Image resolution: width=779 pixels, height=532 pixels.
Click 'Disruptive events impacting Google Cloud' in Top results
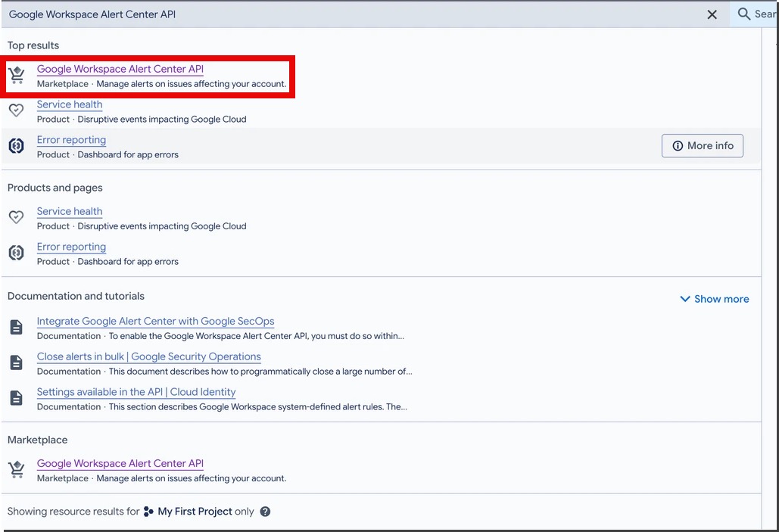[x=162, y=120]
